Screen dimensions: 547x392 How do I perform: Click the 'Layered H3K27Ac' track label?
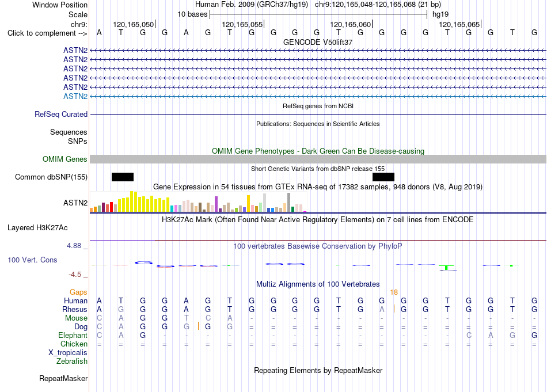click(x=37, y=228)
